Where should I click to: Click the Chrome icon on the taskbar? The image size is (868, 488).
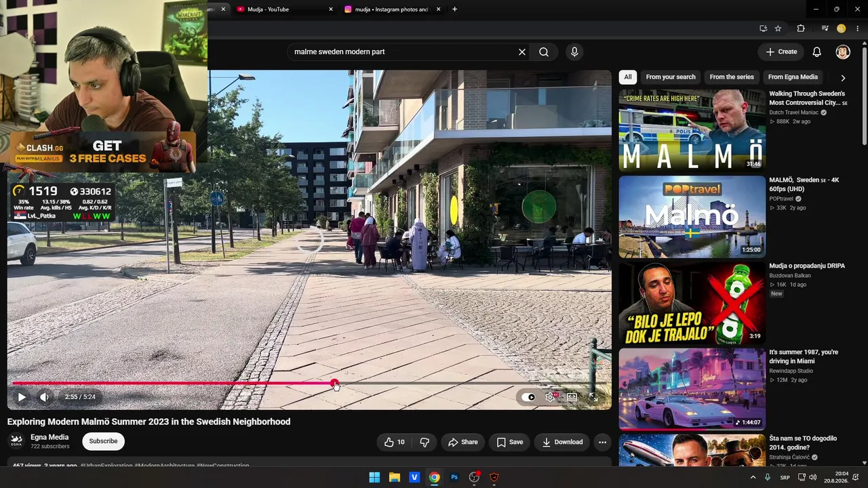tap(434, 477)
